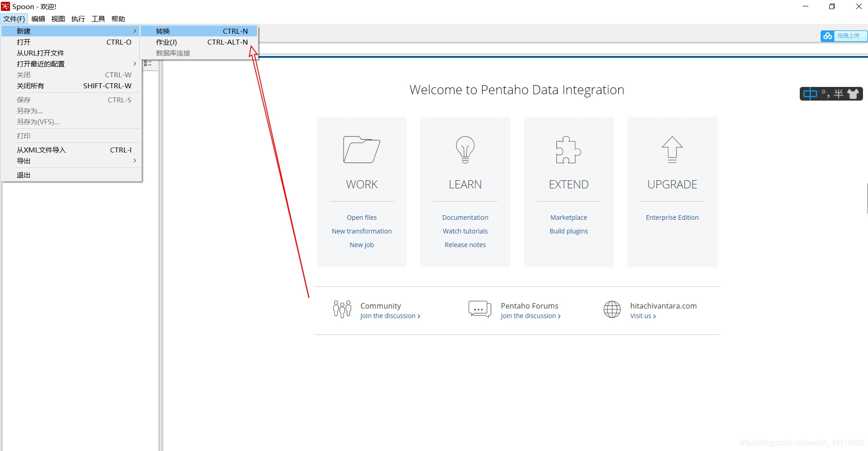Viewport: 868px width, 451px height.
Task: Click Community Join the discussion link
Action: [390, 316]
